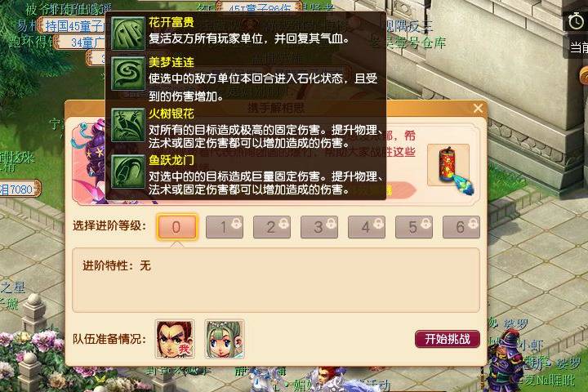
Task: Click my red-haired character portrait
Action: click(175, 339)
